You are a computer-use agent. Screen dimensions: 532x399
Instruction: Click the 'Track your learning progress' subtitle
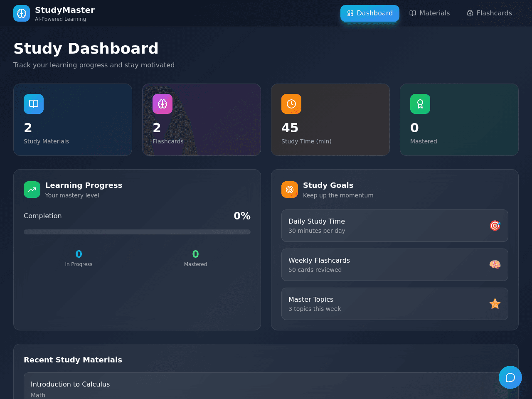(x=94, y=65)
